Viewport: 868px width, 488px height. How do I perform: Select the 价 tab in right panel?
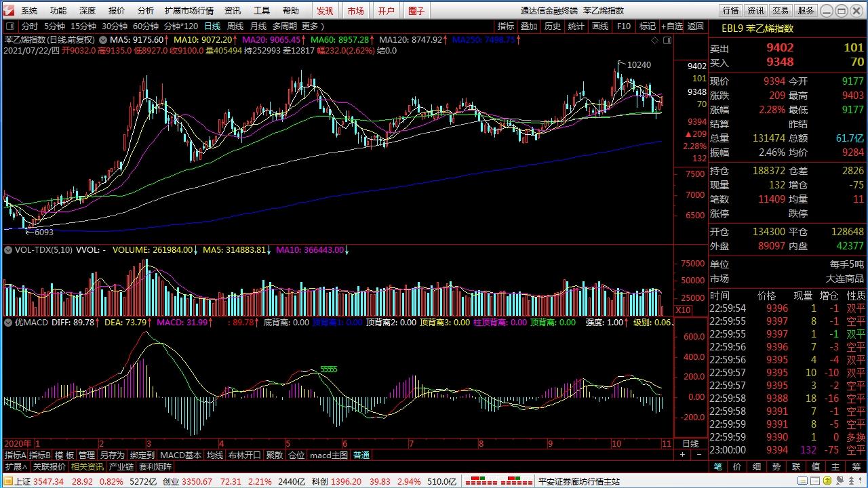pos(738,467)
